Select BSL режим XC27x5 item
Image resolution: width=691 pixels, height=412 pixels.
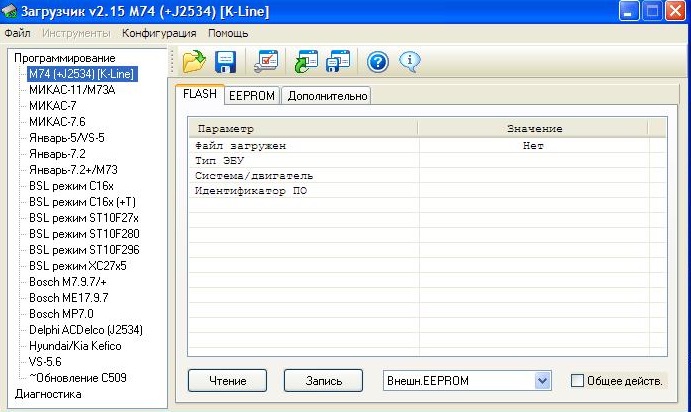coord(78,266)
